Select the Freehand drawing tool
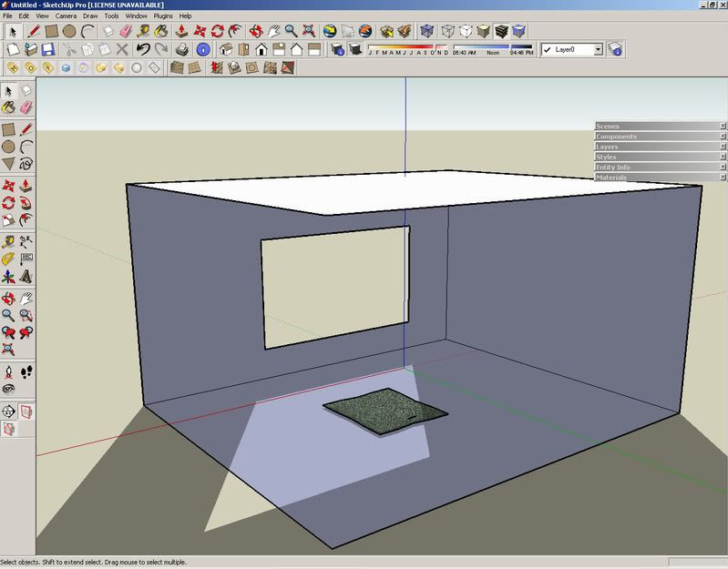Screen dimensions: 728x569 coord(26,164)
